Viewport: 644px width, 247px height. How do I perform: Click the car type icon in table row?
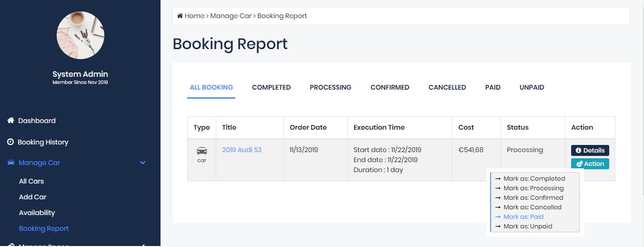click(201, 151)
